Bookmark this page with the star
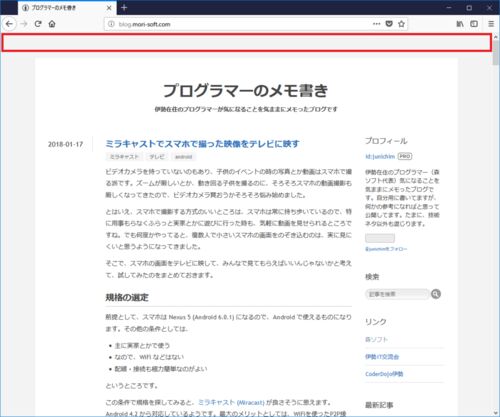 tap(401, 24)
